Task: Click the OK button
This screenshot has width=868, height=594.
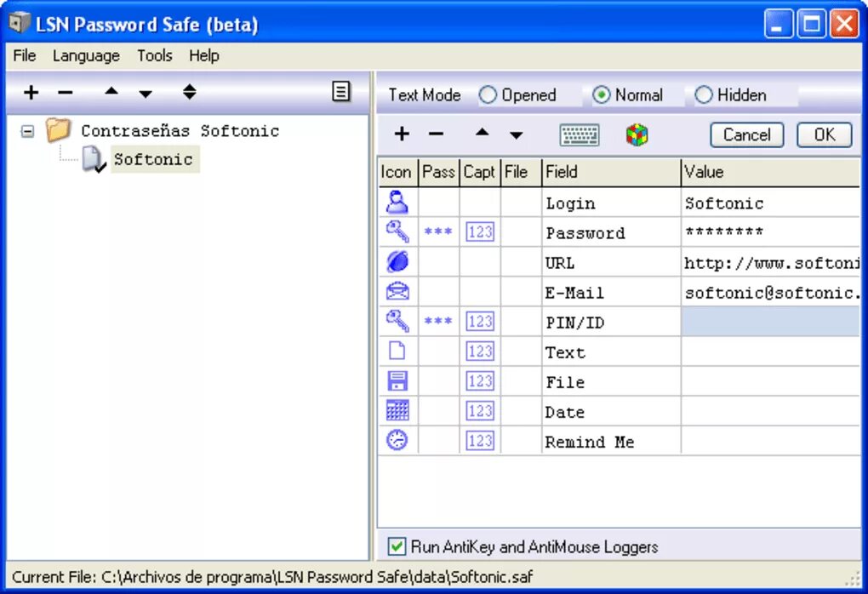Action: (825, 134)
